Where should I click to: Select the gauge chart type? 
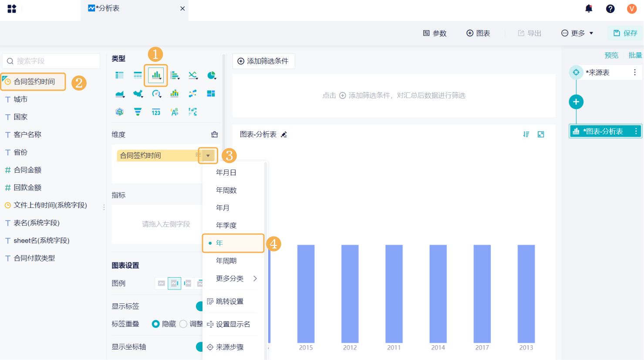tap(156, 94)
